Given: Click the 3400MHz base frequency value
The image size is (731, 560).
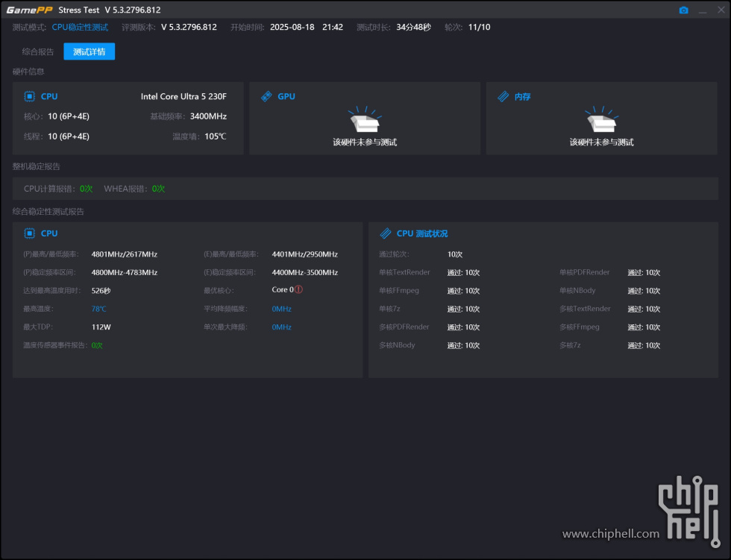Looking at the screenshot, I should [208, 116].
